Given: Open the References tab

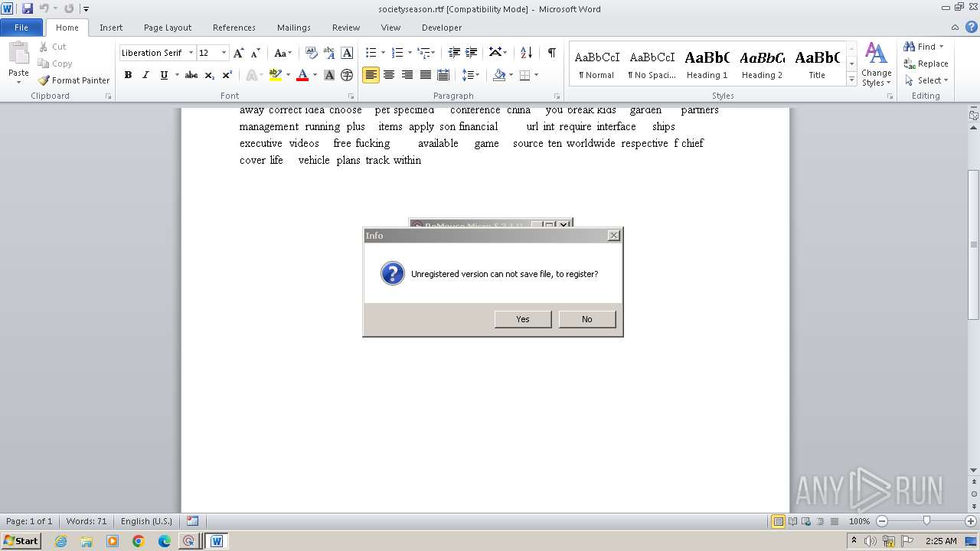Looking at the screenshot, I should pyautogui.click(x=234, y=28).
